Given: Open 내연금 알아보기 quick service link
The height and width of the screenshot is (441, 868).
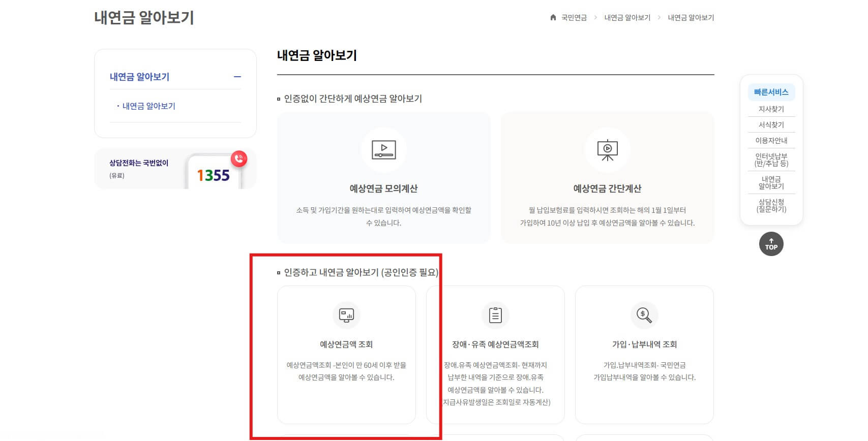Looking at the screenshot, I should click(771, 182).
